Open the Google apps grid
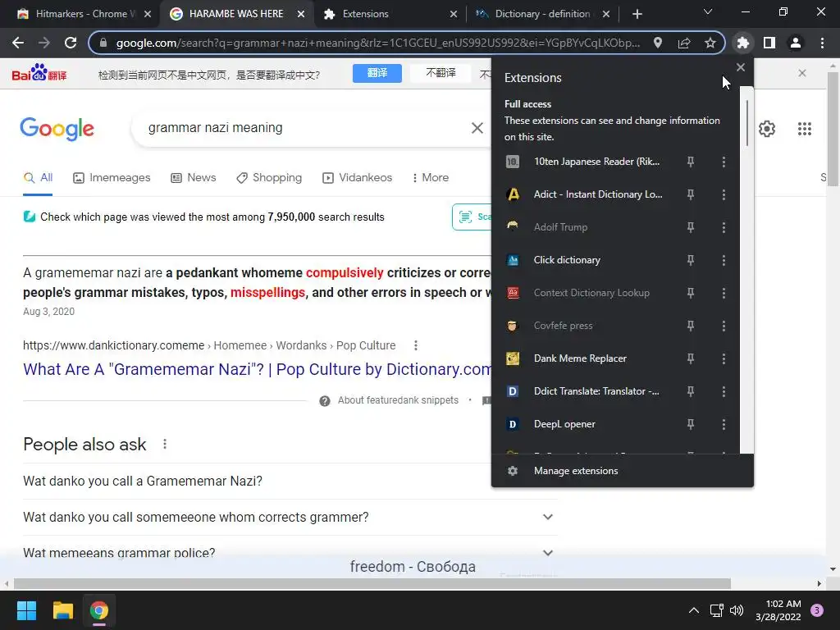The width and height of the screenshot is (840, 630). [804, 129]
